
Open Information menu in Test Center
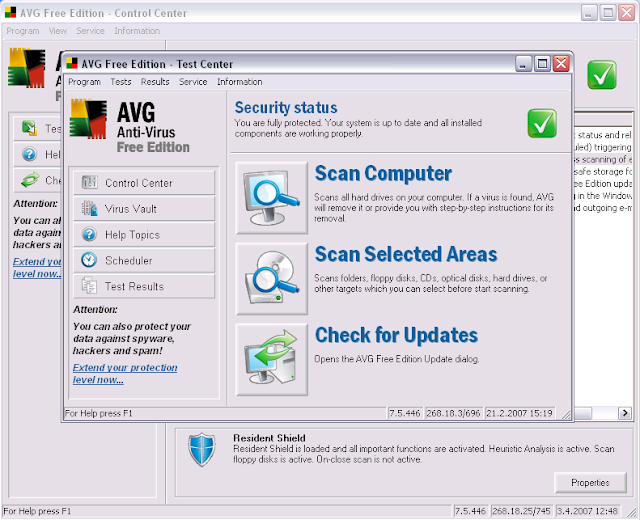[240, 82]
